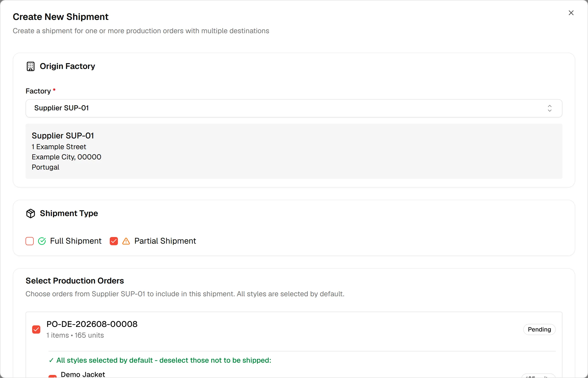Deselect order PO-DE-202608-00008 checkbox
The width and height of the screenshot is (588, 378).
36,329
